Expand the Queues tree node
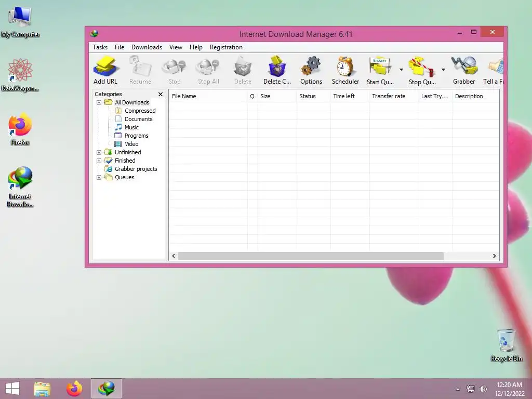The image size is (532, 399). (x=99, y=178)
